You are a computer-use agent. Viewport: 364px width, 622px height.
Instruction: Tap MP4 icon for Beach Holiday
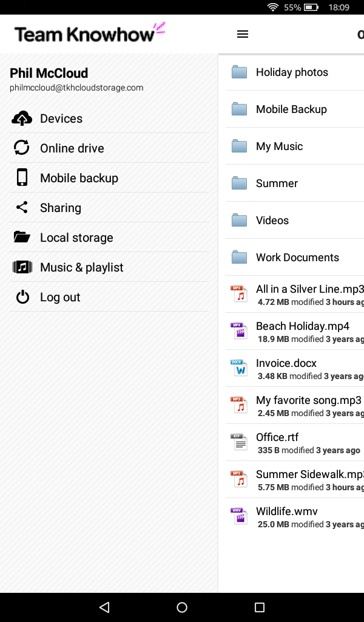coord(239,331)
